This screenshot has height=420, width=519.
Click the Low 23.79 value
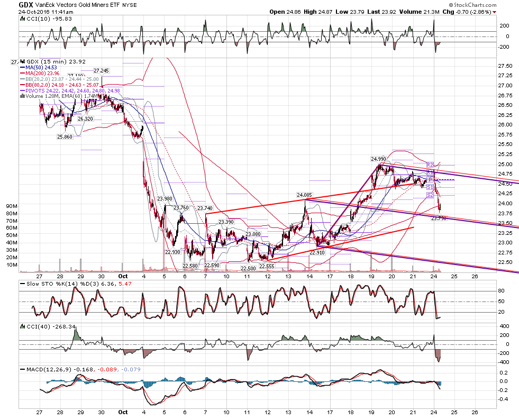pos(350,12)
